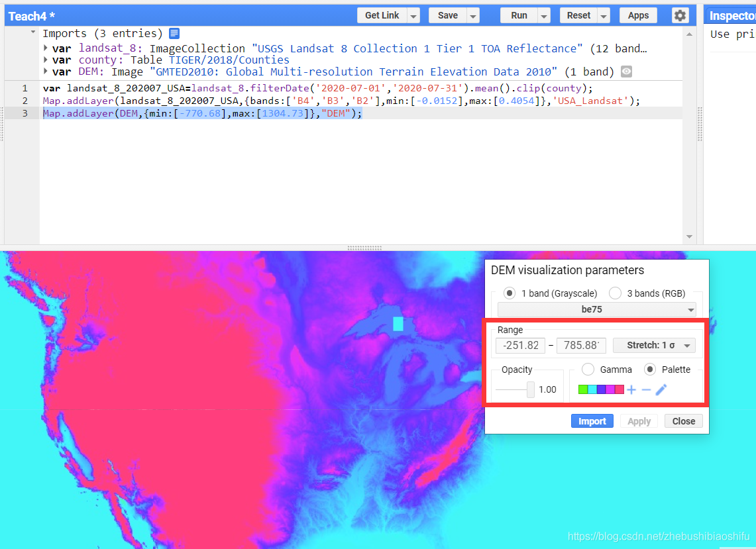This screenshot has width=756, height=549.
Task: Click the Apply button
Action: pyautogui.click(x=638, y=421)
